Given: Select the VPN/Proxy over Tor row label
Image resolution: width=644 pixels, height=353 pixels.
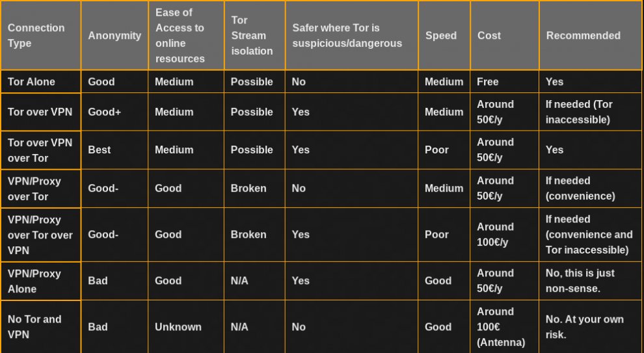Looking at the screenshot, I should [41, 189].
